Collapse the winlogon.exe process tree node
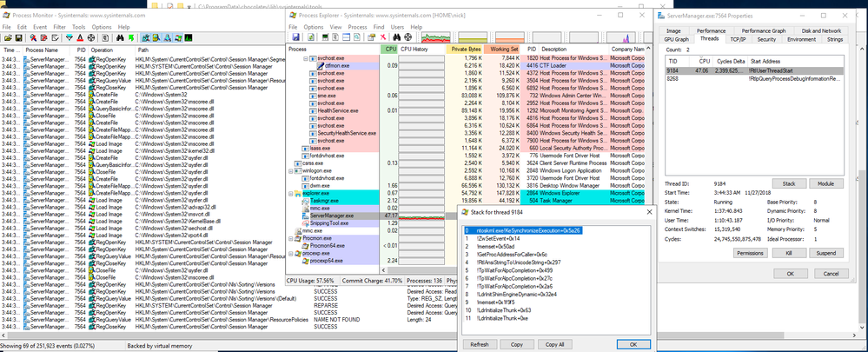Screen dimensions: 868x352 (x=290, y=170)
